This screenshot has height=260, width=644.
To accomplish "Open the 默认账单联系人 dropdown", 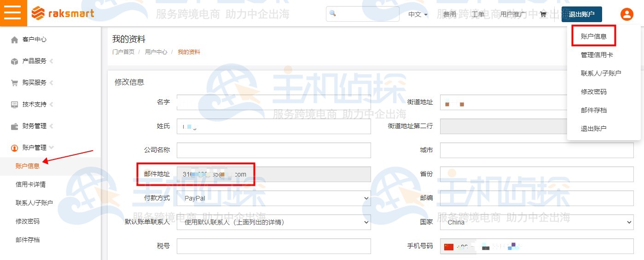I will [x=274, y=222].
